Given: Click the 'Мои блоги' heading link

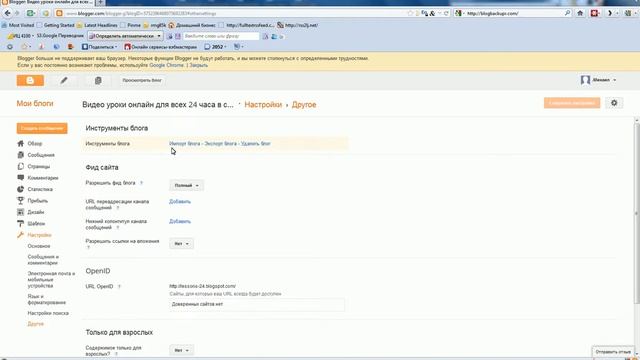Looking at the screenshot, I should pyautogui.click(x=35, y=104).
